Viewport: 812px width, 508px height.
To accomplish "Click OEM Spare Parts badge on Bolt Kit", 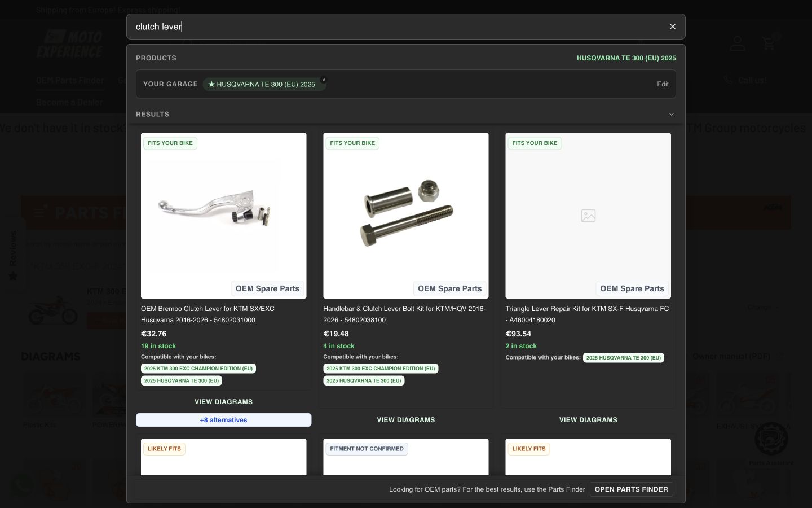I will [x=450, y=288].
